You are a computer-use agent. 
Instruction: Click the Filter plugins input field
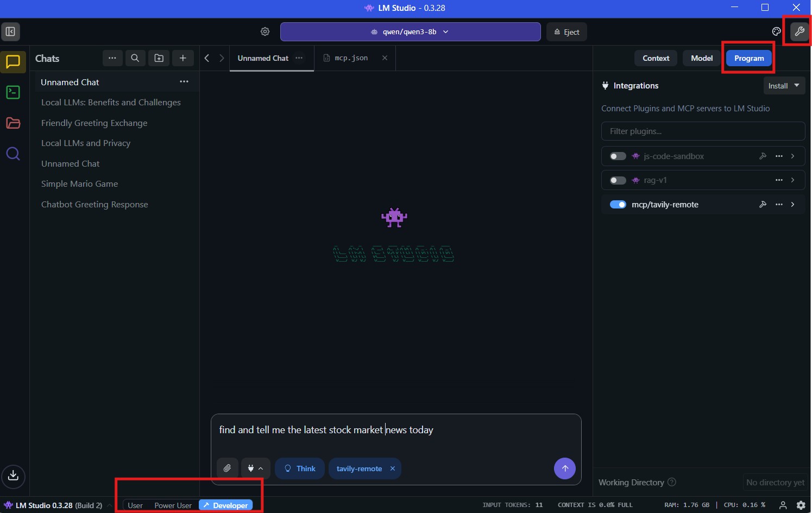point(703,131)
